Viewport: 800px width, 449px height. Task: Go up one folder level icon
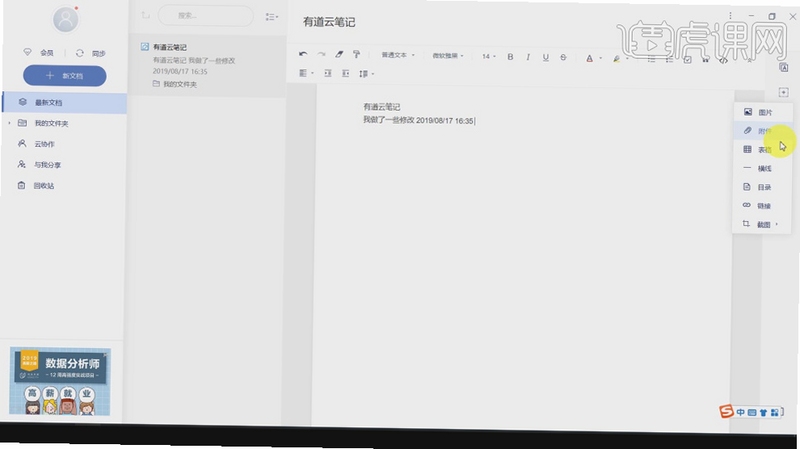click(146, 15)
